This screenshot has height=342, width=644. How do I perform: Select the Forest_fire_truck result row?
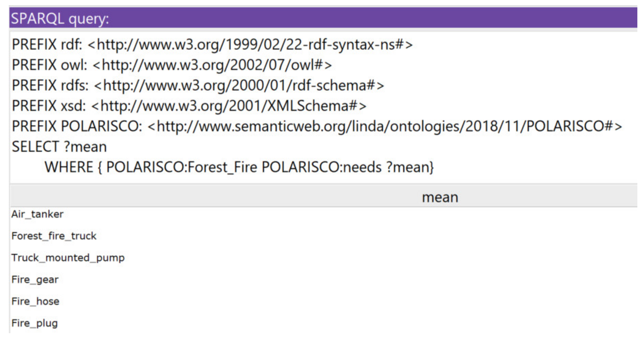(54, 236)
